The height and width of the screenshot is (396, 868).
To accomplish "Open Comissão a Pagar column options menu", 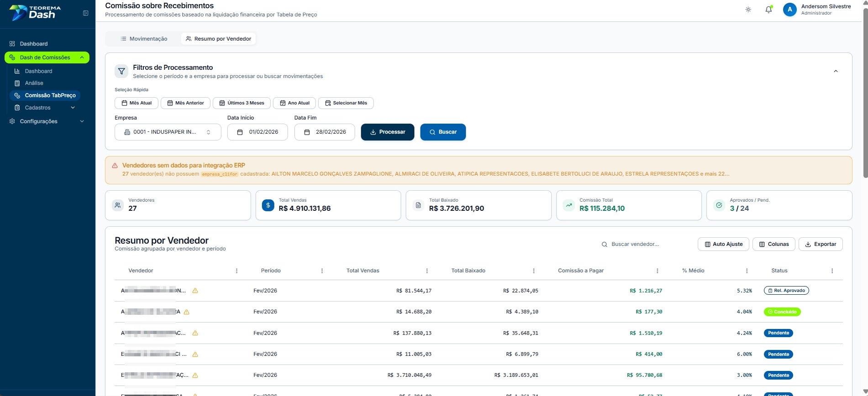I will [x=657, y=271].
